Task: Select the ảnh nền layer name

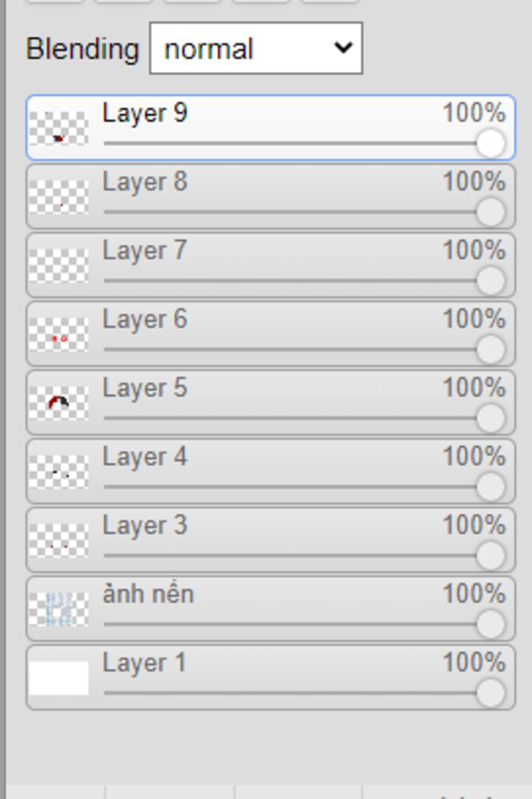Action: [149, 594]
